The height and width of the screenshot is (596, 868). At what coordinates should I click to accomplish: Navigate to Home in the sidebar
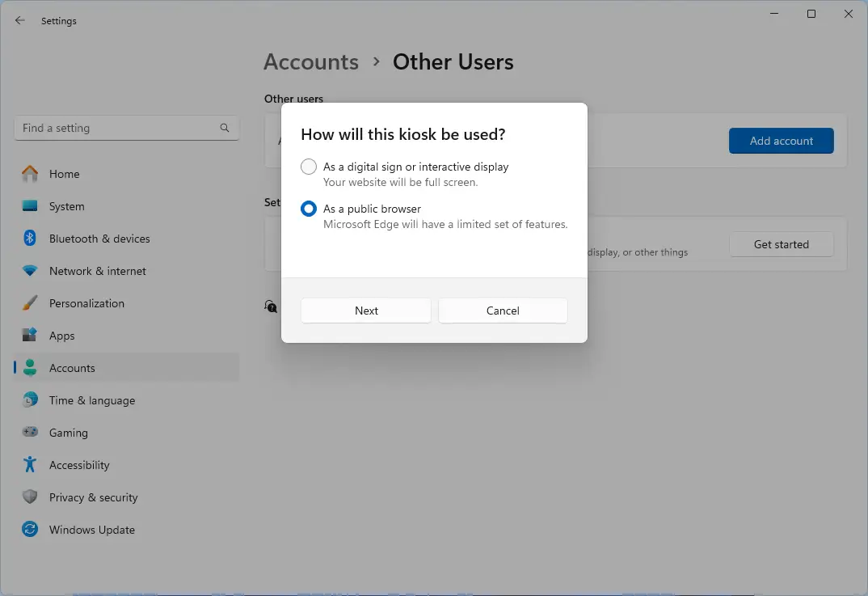tap(127, 174)
